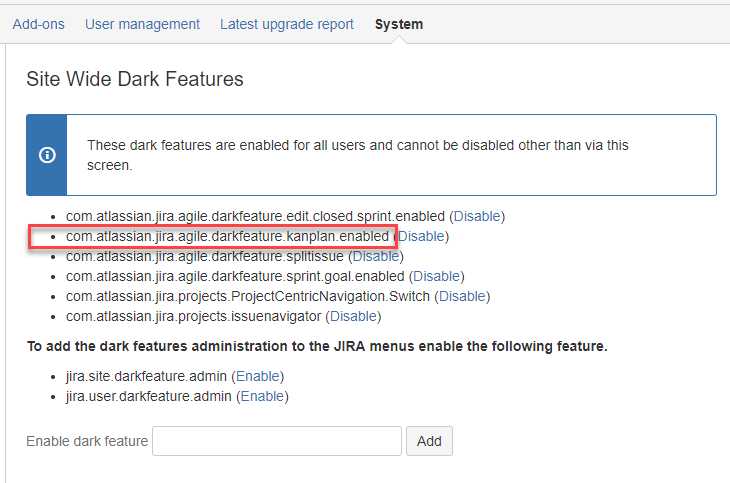Click the info icon in the notice box

[x=47, y=155]
